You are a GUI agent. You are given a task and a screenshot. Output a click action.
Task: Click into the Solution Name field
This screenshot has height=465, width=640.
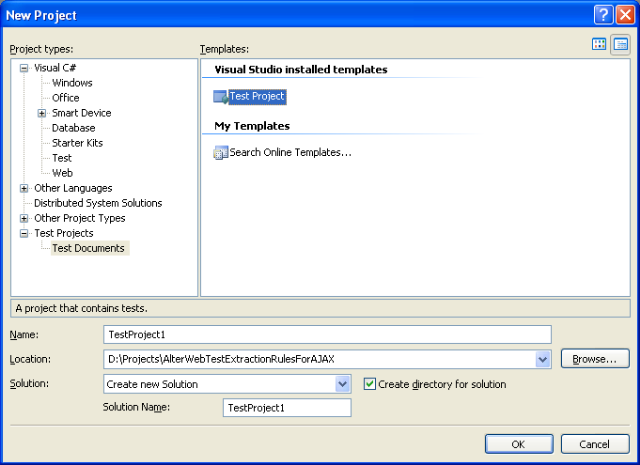pos(287,408)
